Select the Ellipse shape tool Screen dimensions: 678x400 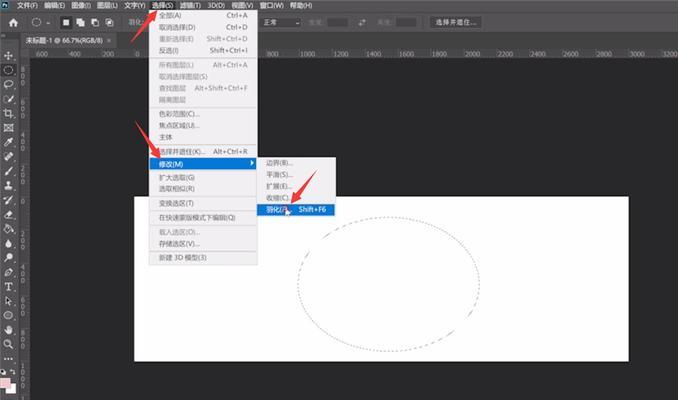tap(8, 315)
